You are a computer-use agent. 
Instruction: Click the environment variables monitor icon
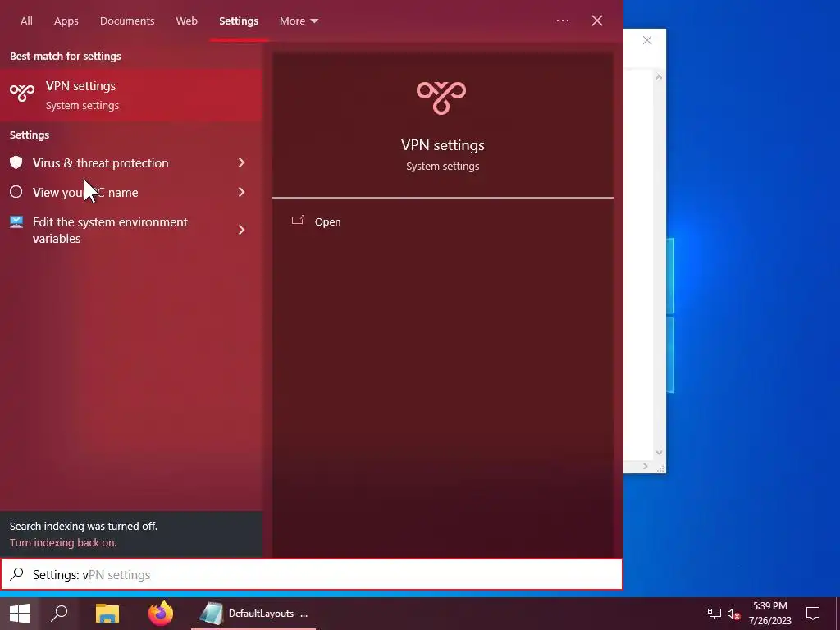coord(16,221)
